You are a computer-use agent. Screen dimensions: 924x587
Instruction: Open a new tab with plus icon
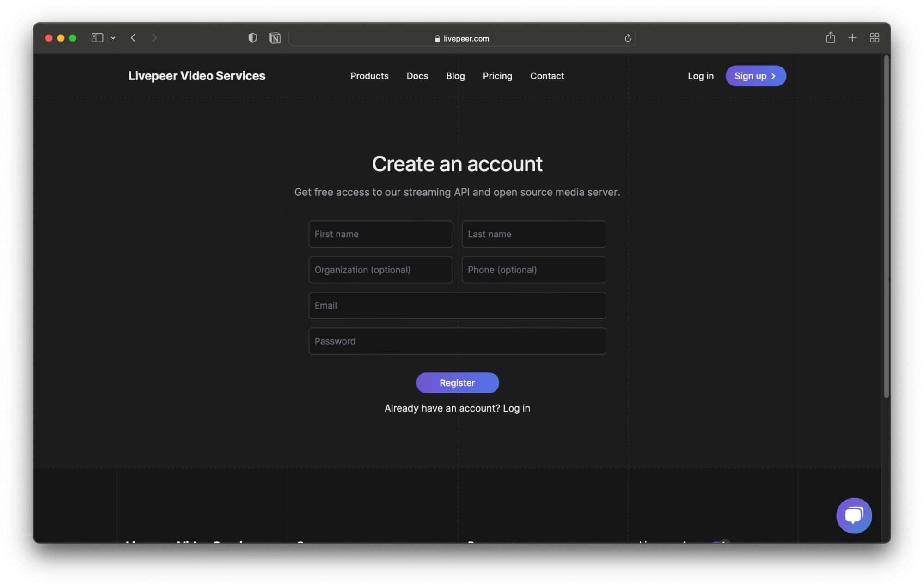tap(852, 38)
